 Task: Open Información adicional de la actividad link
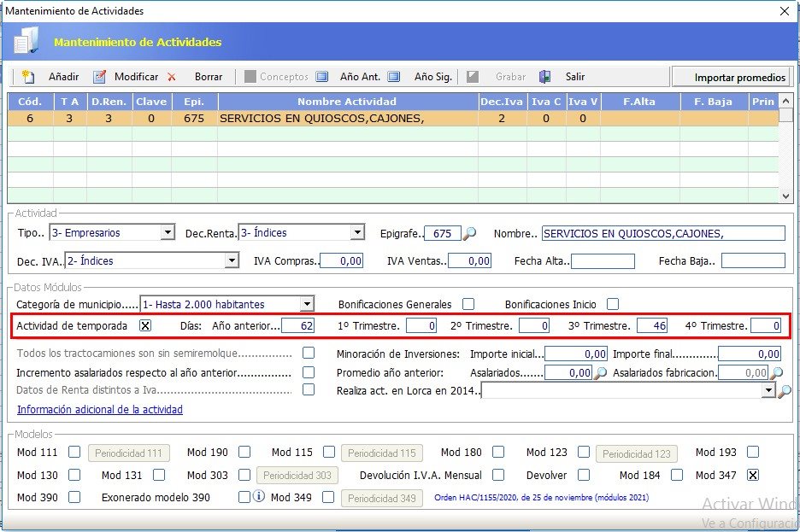(x=99, y=410)
